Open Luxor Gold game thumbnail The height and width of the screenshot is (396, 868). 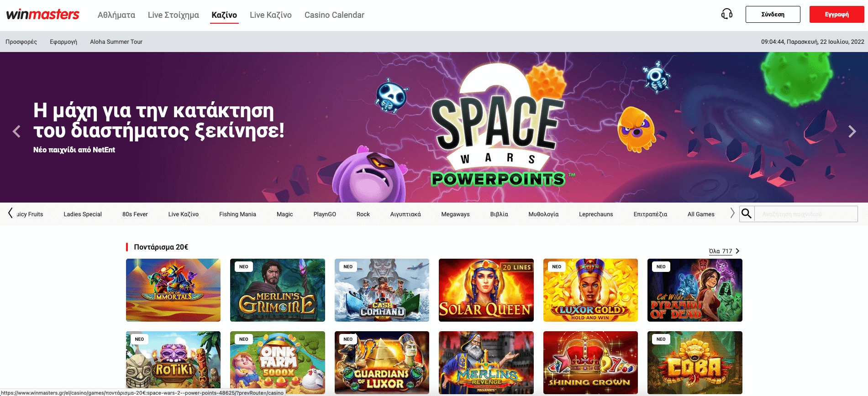(x=590, y=290)
